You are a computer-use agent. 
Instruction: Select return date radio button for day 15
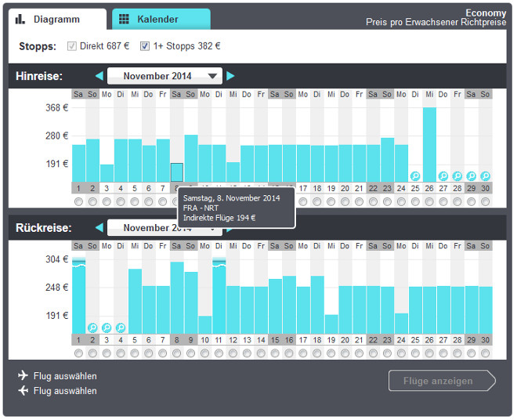click(x=274, y=353)
